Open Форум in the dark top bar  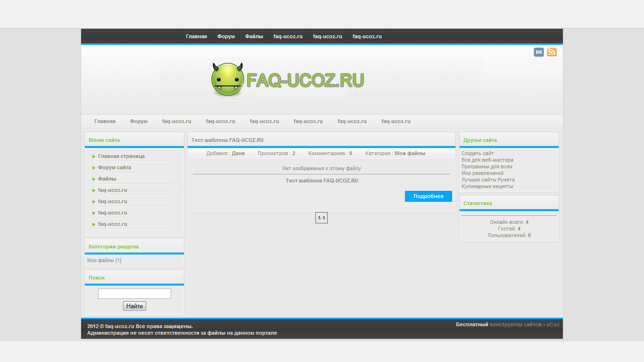(x=226, y=36)
